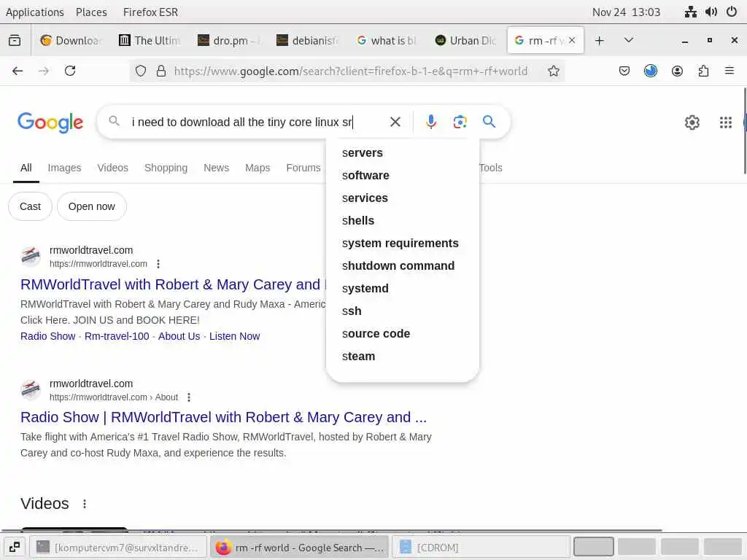747x560 pixels.
Task: Switch to the 'debianisf' browser tab
Action: (309, 41)
